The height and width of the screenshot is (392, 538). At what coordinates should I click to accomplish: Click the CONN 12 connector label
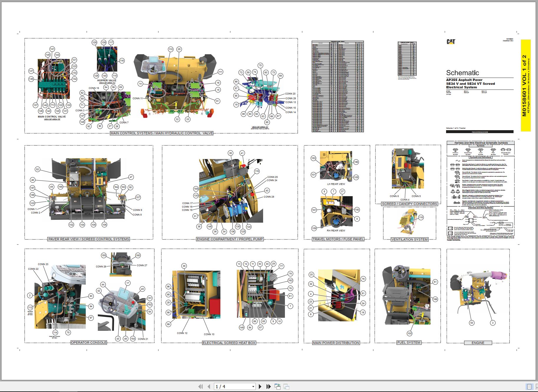182,333
